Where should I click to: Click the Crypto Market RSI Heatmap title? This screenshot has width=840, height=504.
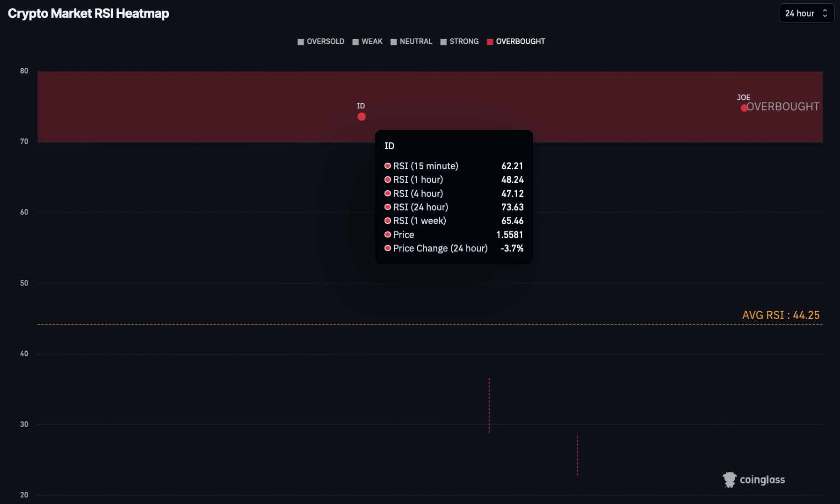[x=88, y=13]
